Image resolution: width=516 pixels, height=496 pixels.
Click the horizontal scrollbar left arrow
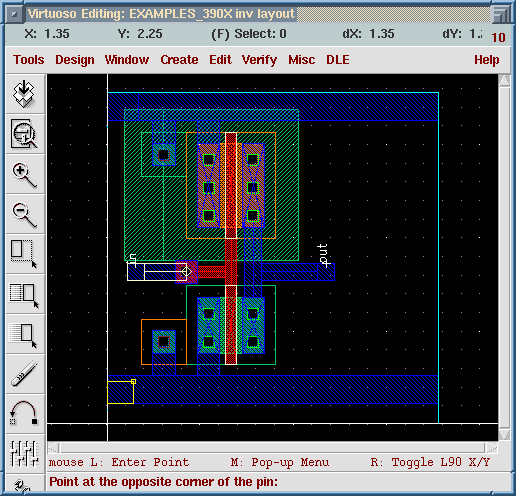tap(54, 448)
